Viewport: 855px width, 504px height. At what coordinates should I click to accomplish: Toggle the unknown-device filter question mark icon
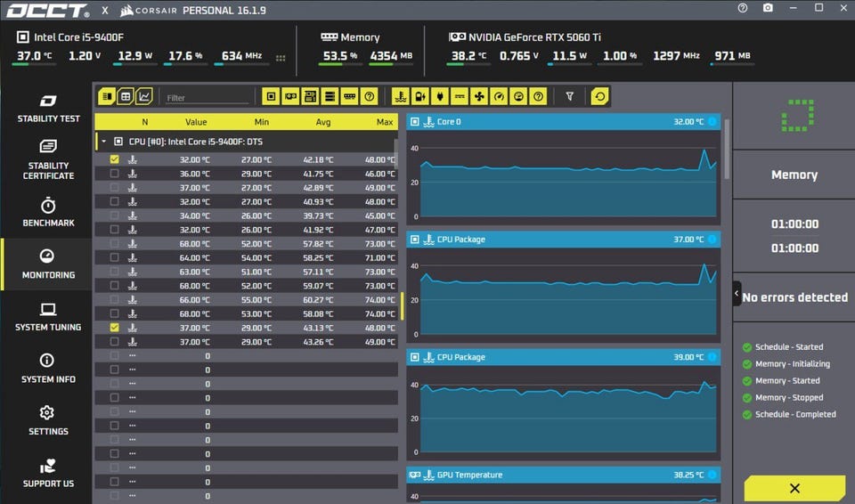369,96
